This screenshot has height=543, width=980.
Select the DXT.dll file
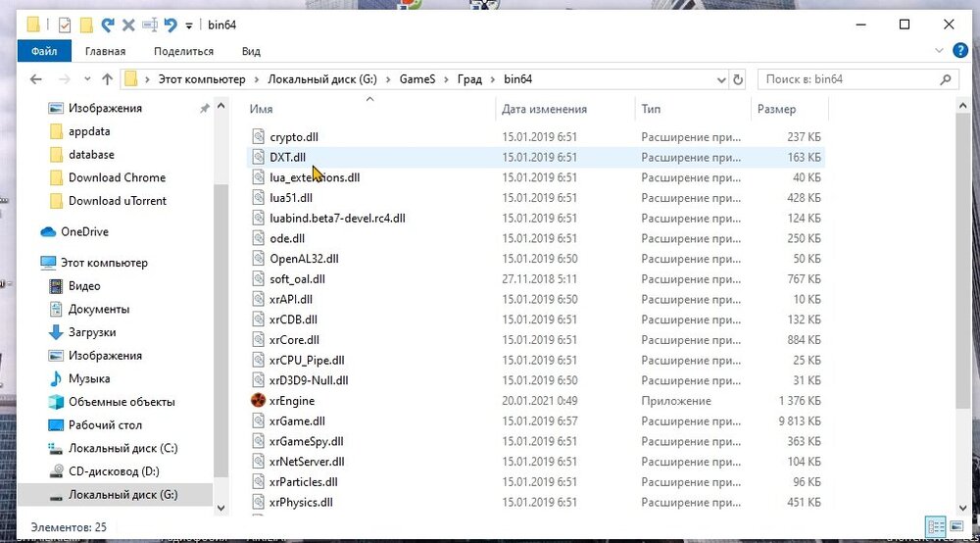coord(287,157)
